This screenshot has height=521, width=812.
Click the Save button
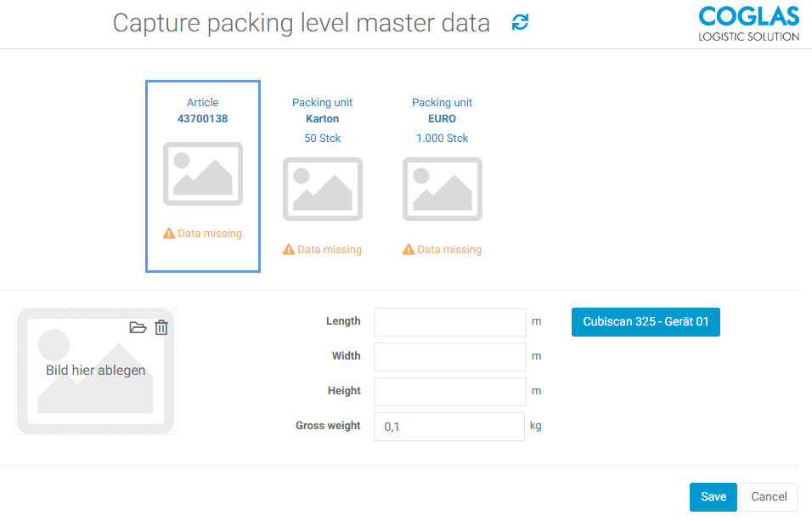[x=713, y=497]
